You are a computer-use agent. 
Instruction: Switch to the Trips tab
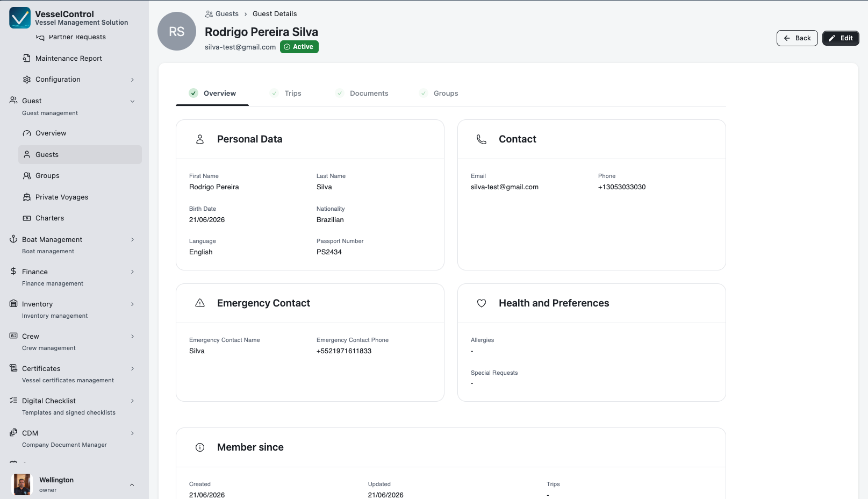285,93
